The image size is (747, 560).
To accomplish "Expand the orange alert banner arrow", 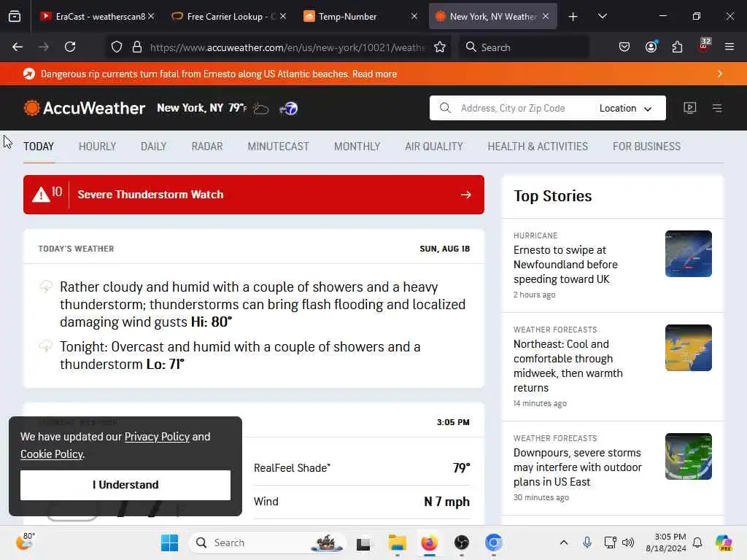I will point(720,74).
